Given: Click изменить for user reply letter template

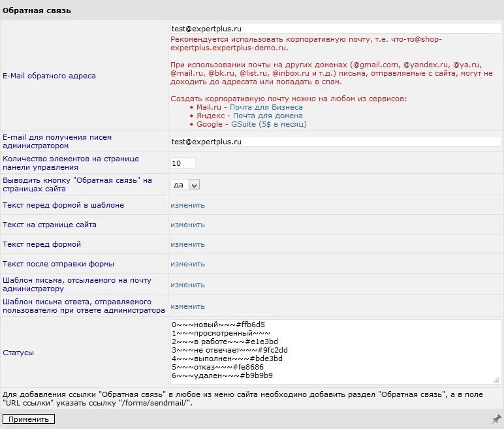Looking at the screenshot, I should [x=188, y=306].
